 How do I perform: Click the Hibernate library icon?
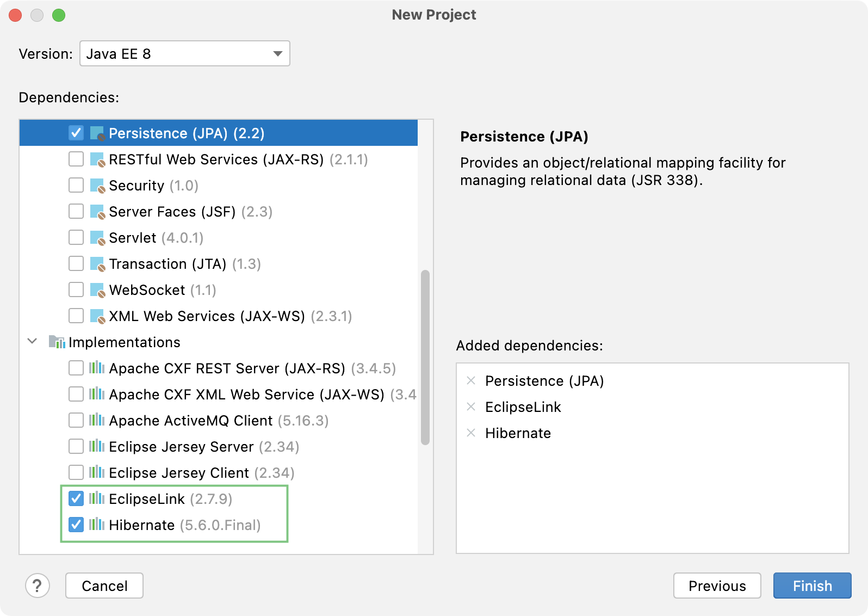pos(97,525)
